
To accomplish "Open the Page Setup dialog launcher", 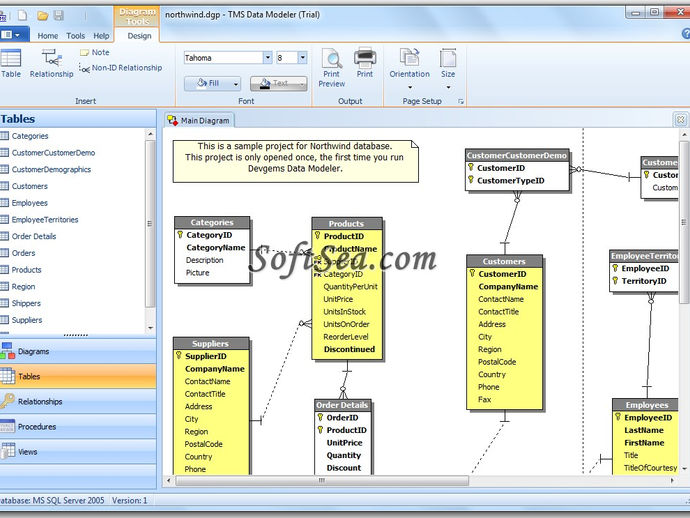I will pos(461,101).
